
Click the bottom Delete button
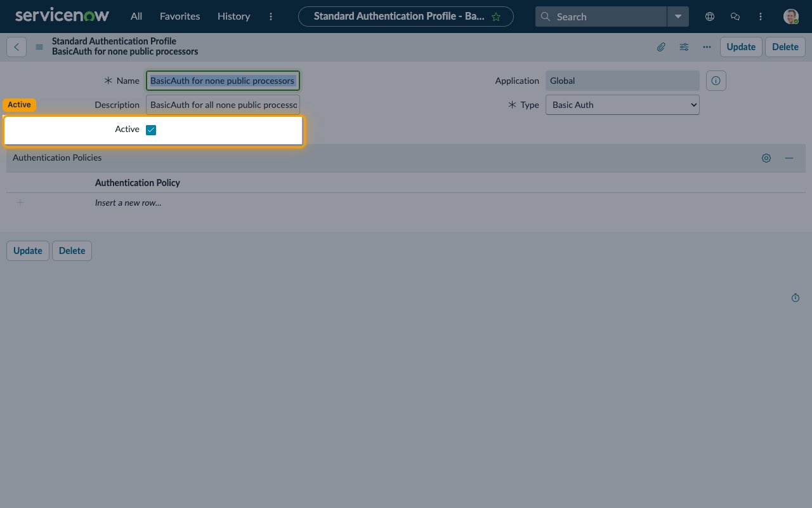[72, 251]
